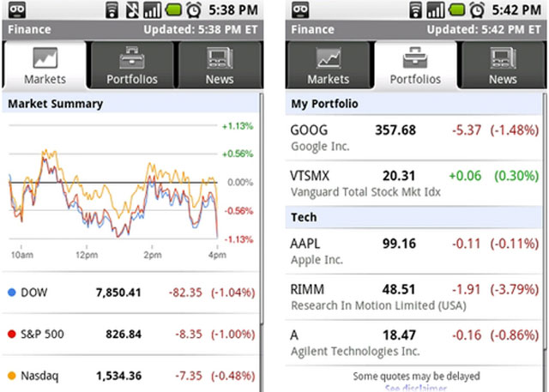Tap the Portfolios briefcase icon on the Market Summary screen
The width and height of the screenshot is (549, 392).
[x=131, y=57]
